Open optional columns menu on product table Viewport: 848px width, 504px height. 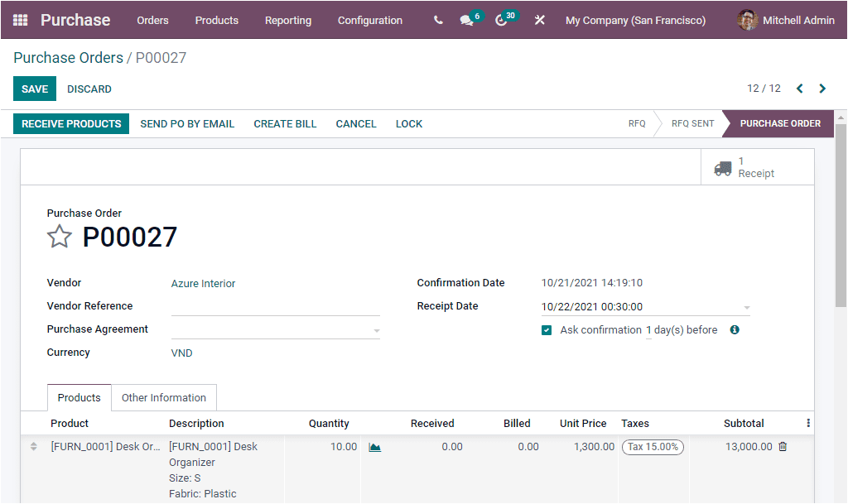(x=807, y=423)
